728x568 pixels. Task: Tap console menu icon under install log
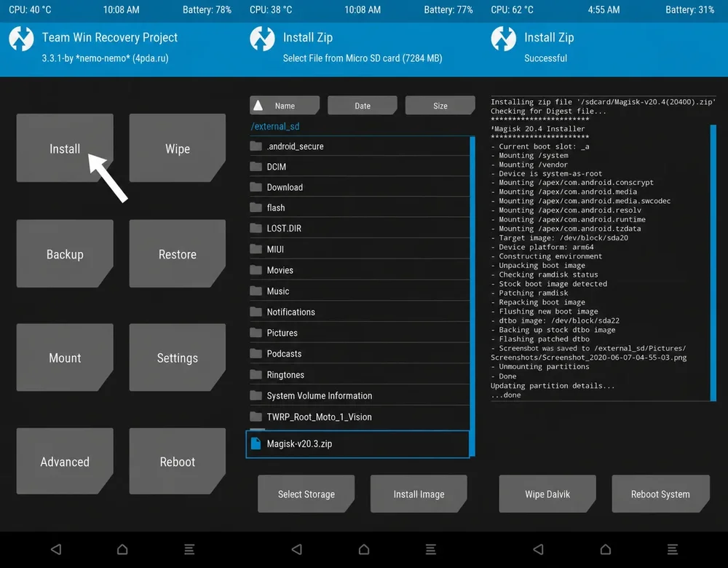(x=672, y=549)
